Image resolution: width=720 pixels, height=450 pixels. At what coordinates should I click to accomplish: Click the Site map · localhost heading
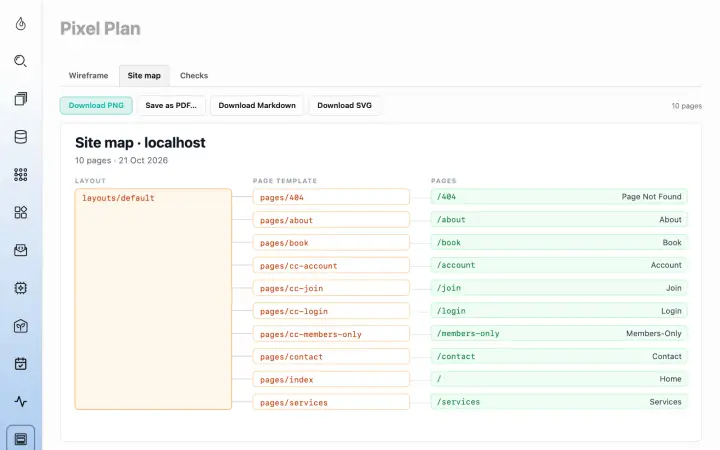point(140,143)
